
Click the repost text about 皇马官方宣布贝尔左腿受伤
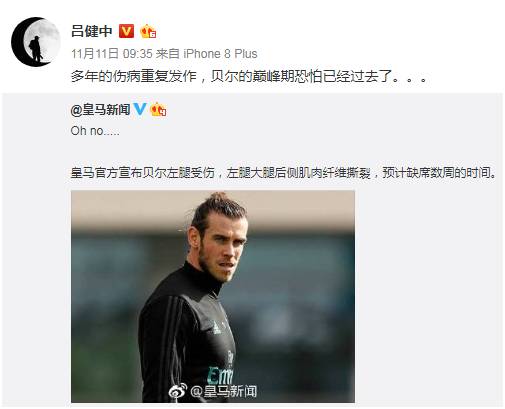pos(284,173)
